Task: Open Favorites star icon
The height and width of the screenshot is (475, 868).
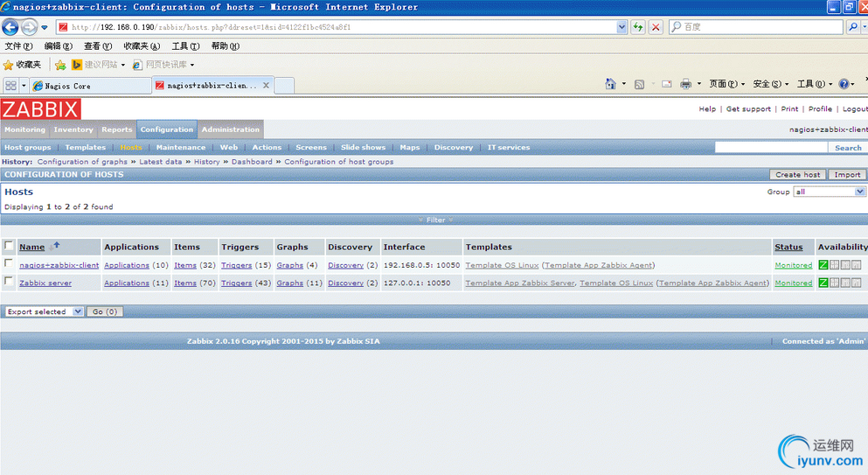Action: pyautogui.click(x=8, y=65)
